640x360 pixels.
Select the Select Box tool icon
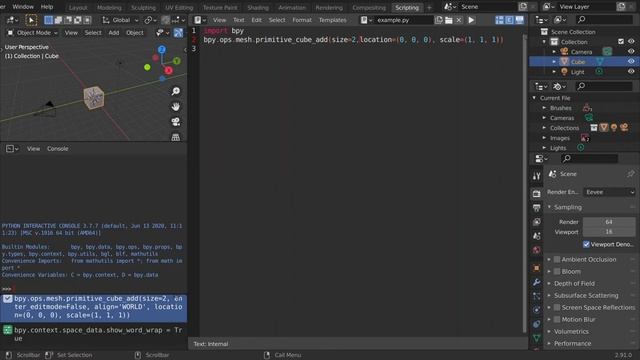tap(31, 20)
